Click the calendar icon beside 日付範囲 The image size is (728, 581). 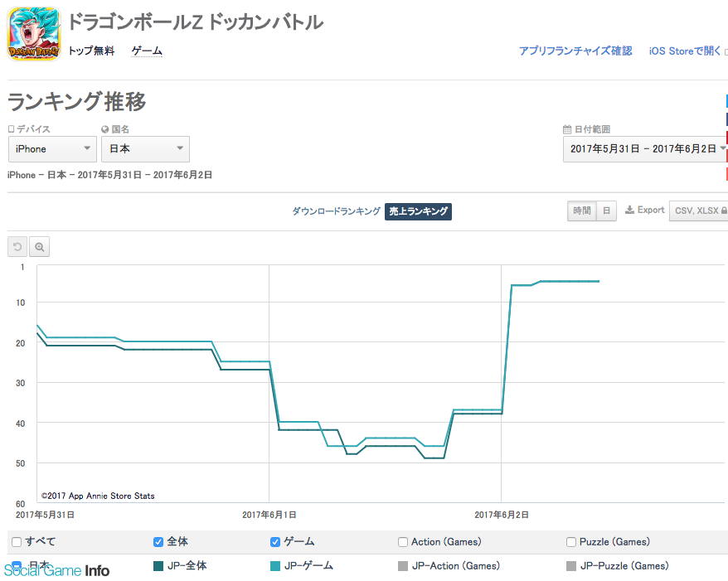coord(567,129)
